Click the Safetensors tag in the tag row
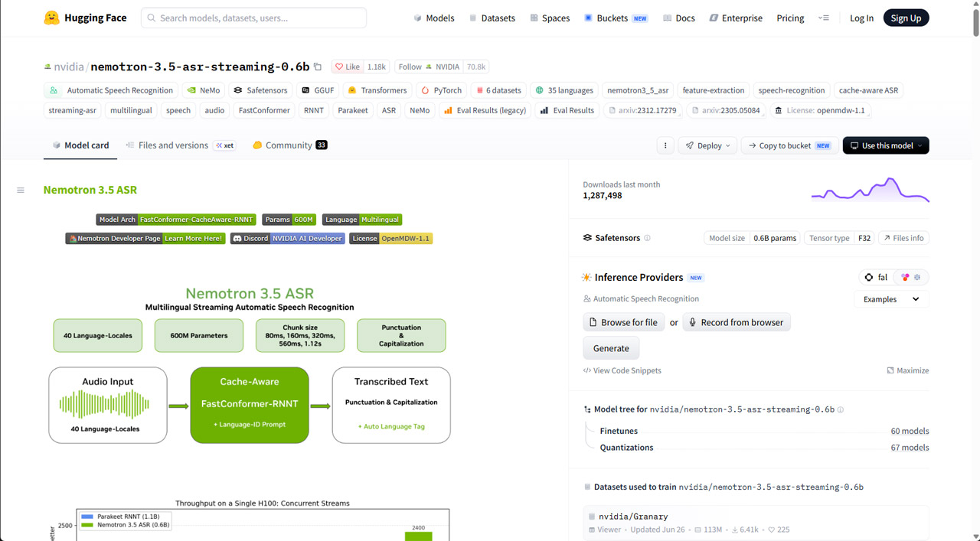 pos(260,90)
